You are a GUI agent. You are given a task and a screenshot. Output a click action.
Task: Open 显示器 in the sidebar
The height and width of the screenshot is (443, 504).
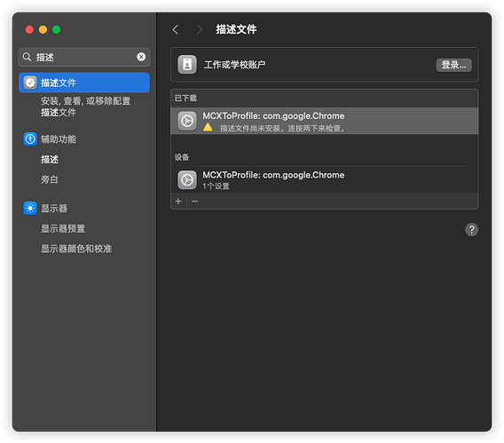tap(54, 209)
